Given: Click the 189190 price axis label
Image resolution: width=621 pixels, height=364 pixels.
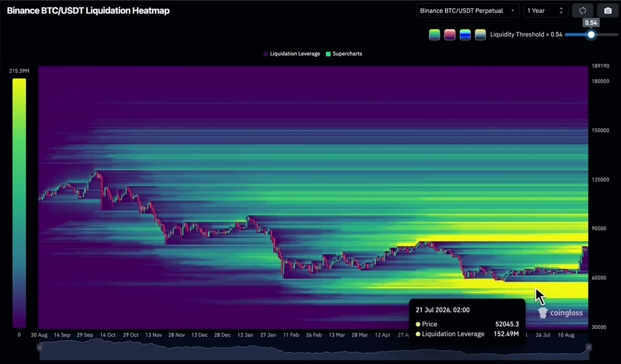Looking at the screenshot, I should coord(600,66).
